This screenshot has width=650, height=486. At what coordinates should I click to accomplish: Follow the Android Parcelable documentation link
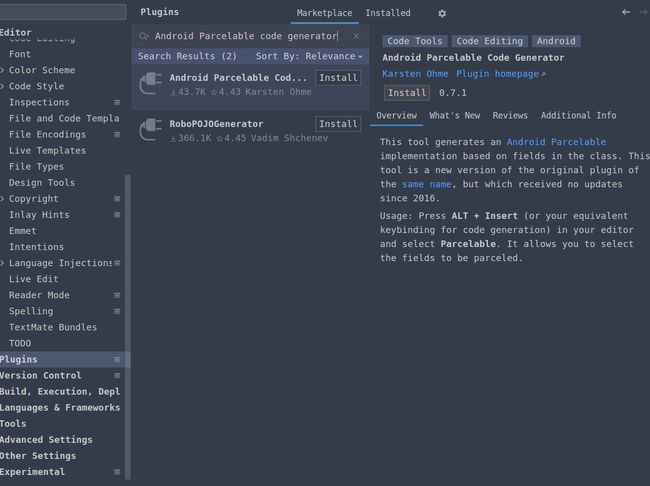coord(556,142)
